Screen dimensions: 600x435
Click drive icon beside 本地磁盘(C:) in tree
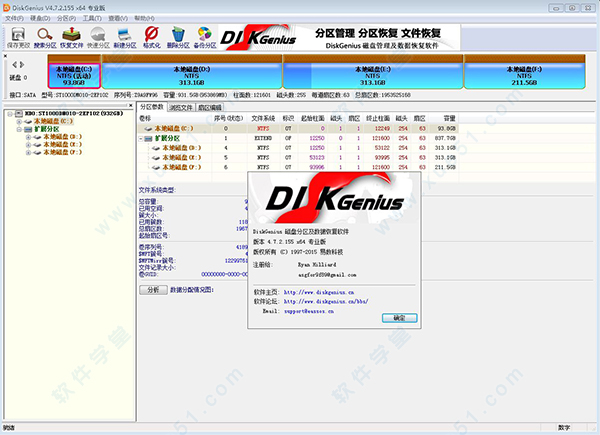(28, 122)
